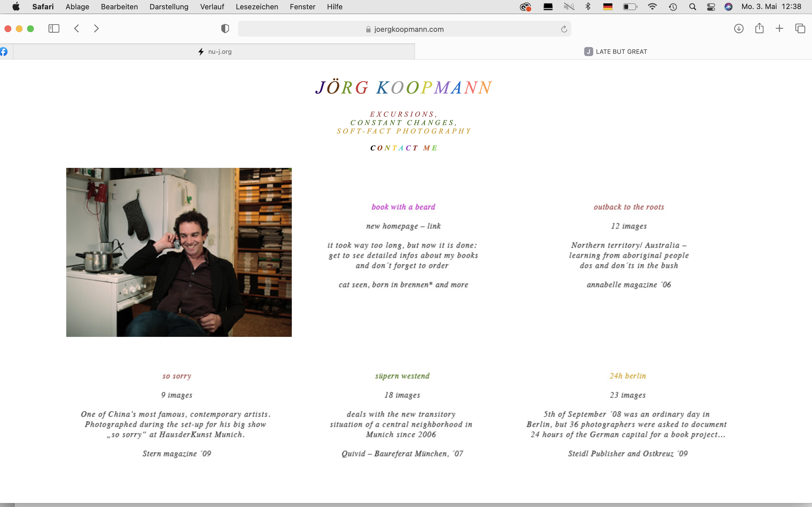
Task: Click the CONTACT ME link
Action: pyautogui.click(x=404, y=148)
